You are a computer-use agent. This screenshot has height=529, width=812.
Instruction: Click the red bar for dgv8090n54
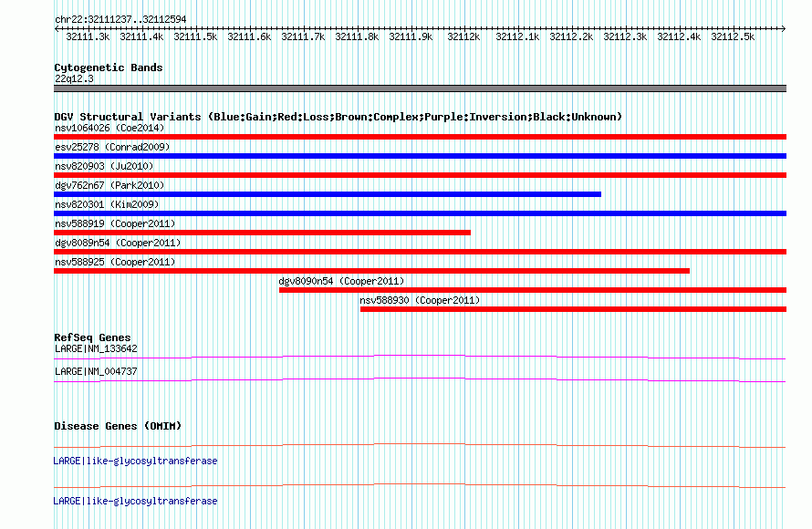pos(533,290)
